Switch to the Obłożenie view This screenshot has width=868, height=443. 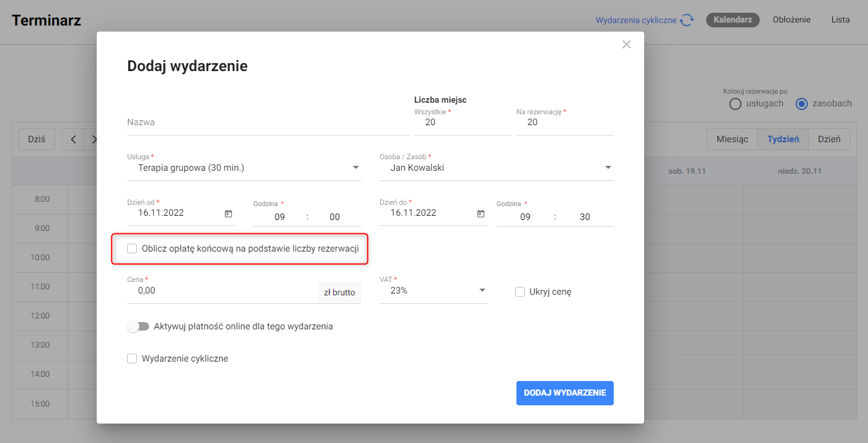point(791,19)
